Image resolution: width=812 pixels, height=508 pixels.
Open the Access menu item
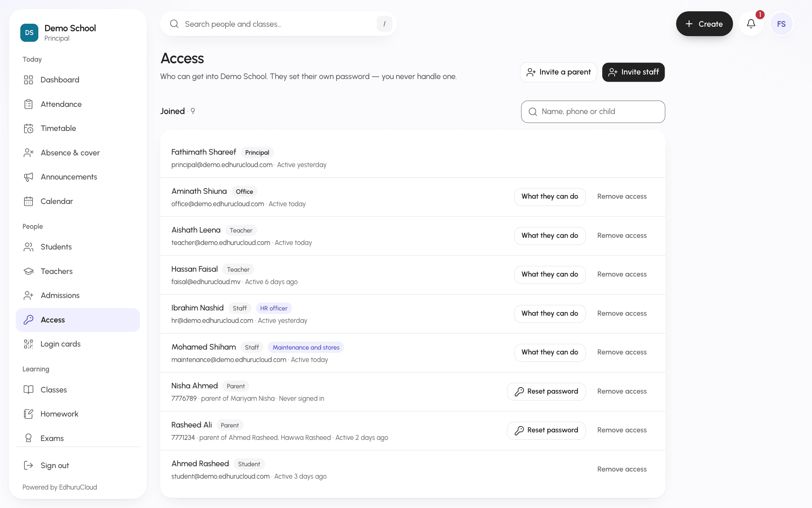coord(78,320)
